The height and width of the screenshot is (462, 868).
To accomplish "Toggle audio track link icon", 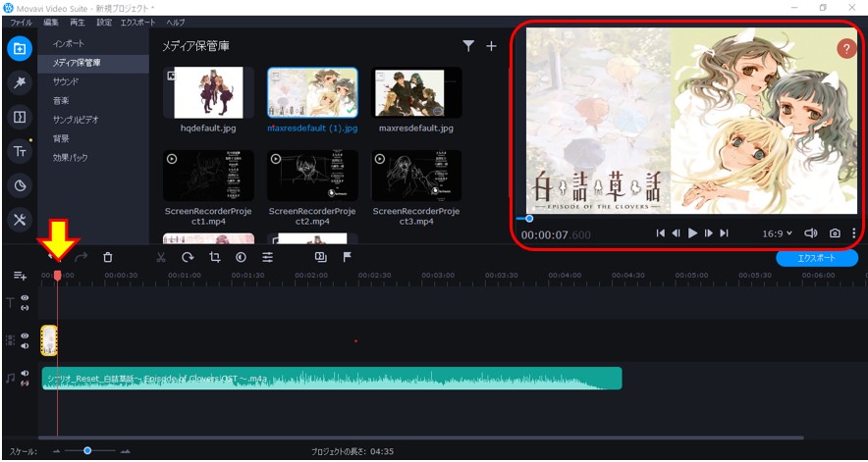I will tap(25, 383).
